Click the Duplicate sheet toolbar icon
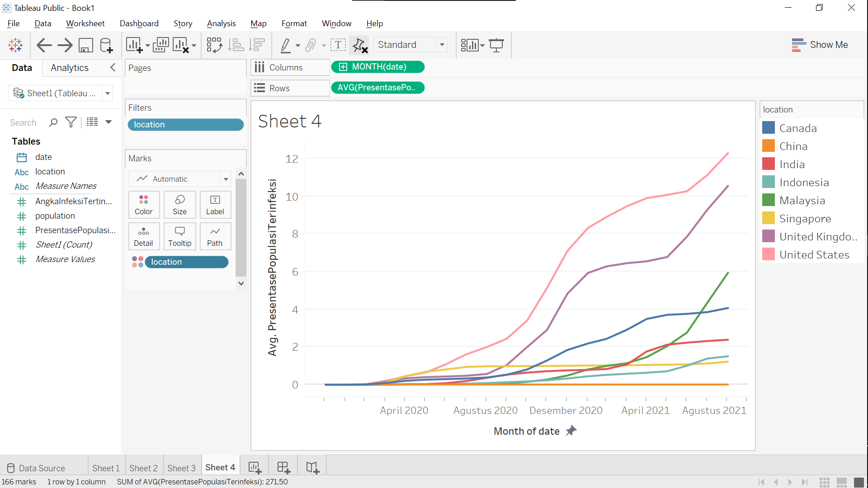Viewport: 868px width, 488px height. [x=160, y=45]
